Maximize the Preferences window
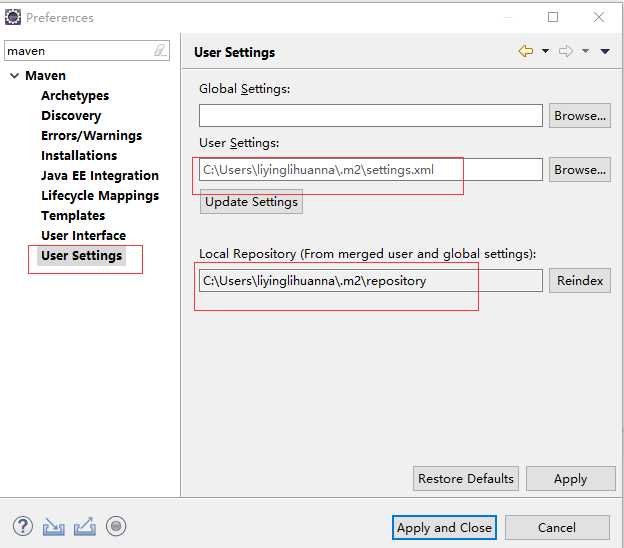This screenshot has height=548, width=624. tap(553, 17)
